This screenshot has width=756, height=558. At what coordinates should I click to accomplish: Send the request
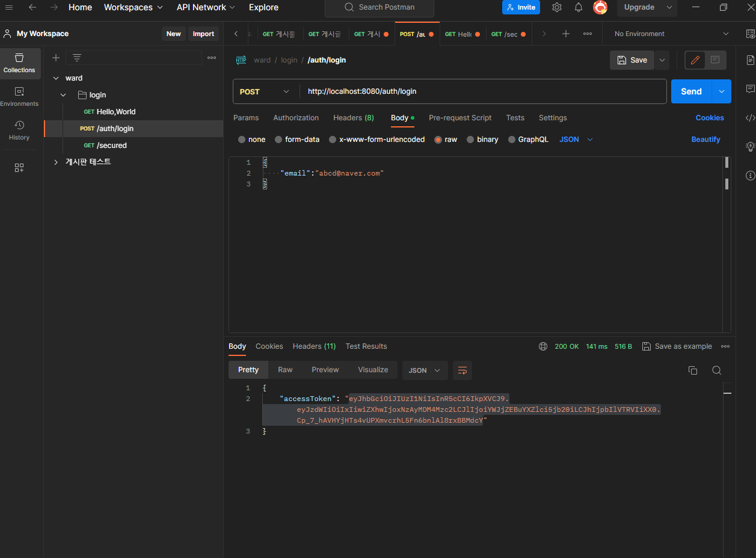(x=692, y=91)
